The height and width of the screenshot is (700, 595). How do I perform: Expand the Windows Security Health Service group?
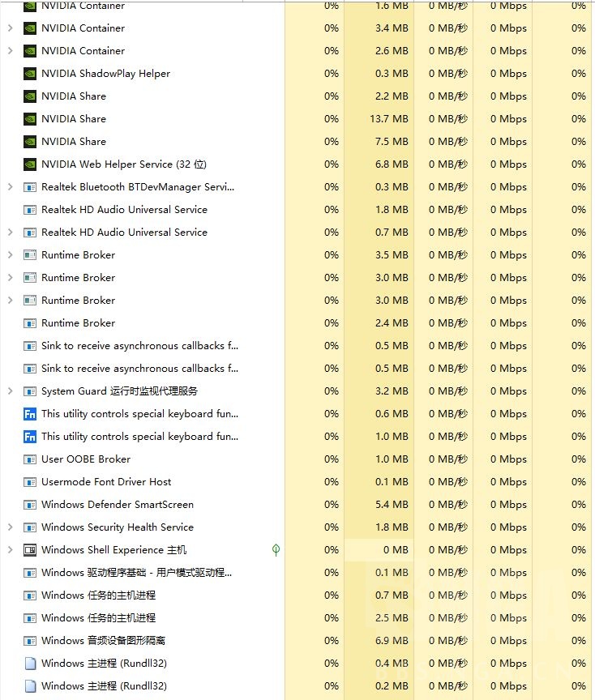pos(10,527)
